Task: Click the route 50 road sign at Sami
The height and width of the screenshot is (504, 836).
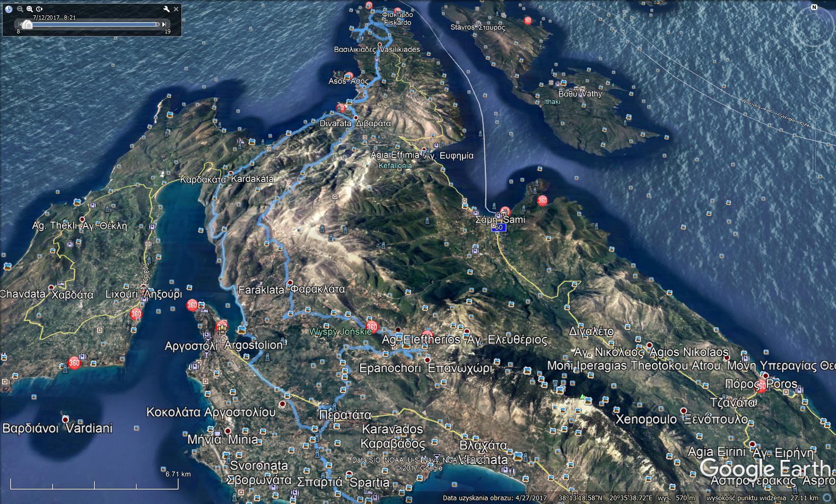Action: coord(499,228)
